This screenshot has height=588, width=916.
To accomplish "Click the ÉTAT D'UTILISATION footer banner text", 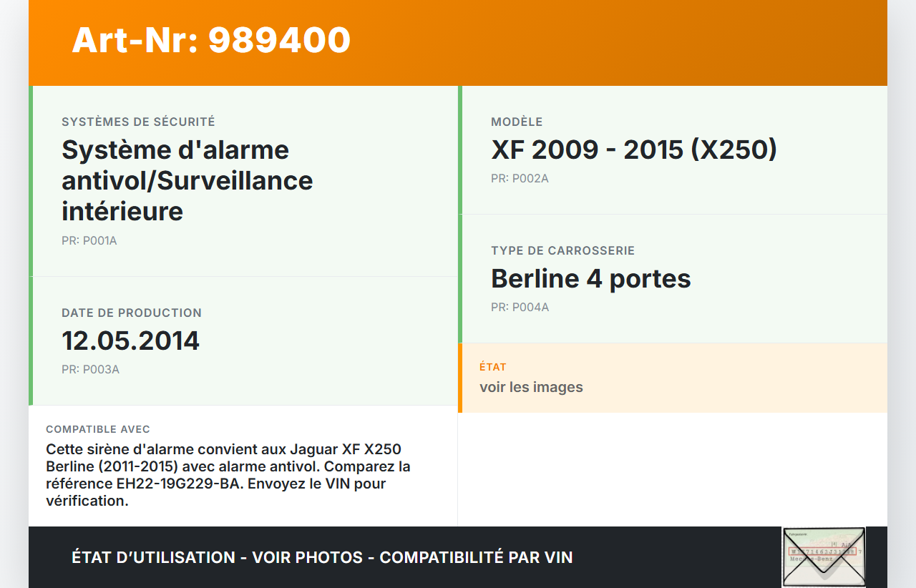I will 322,557.
